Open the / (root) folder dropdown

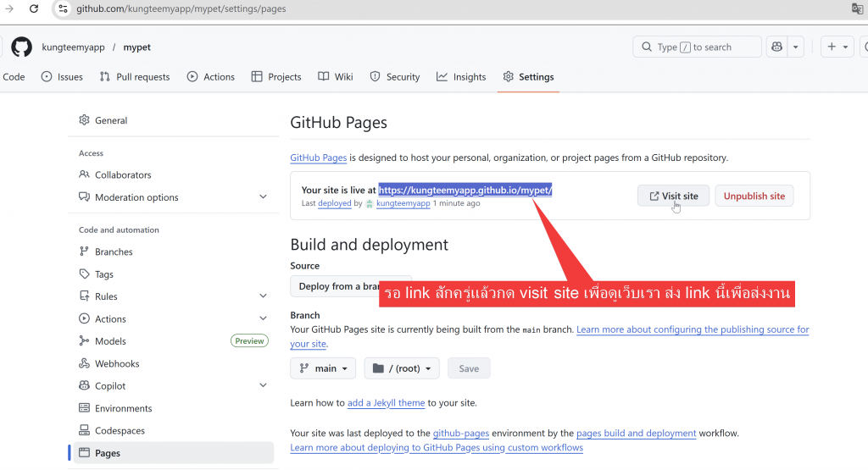[x=402, y=368]
